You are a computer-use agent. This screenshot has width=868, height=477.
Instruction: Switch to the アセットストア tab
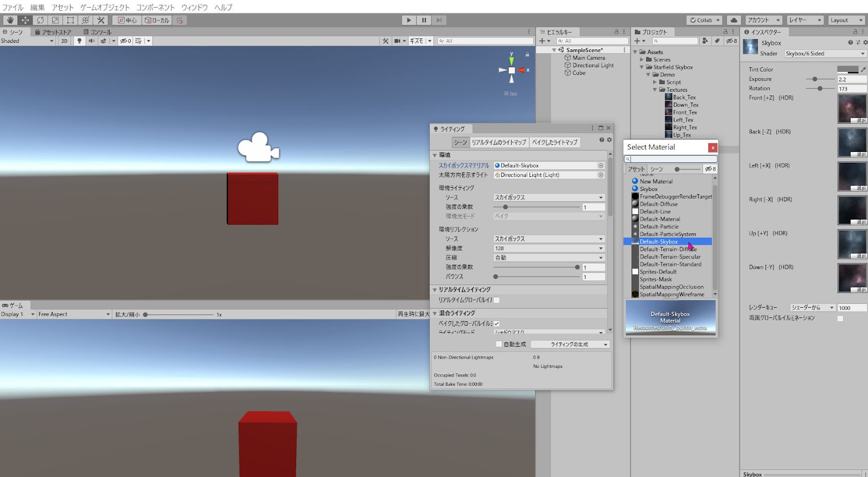tap(53, 32)
